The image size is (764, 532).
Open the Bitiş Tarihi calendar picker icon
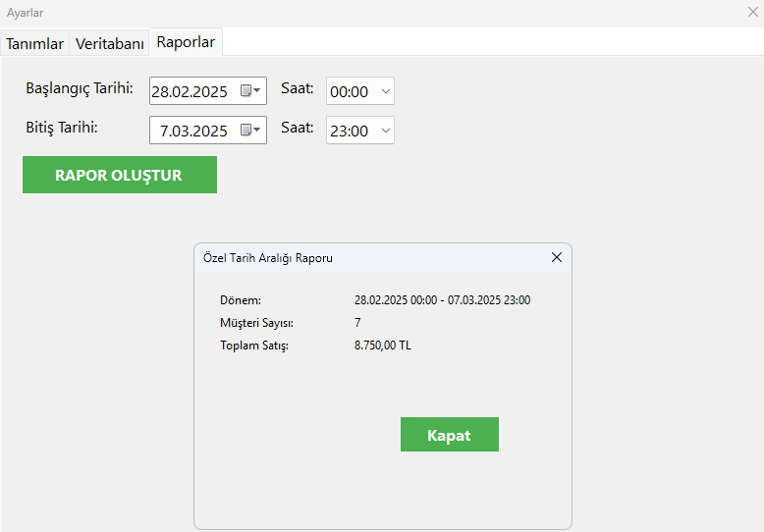pyautogui.click(x=250, y=130)
